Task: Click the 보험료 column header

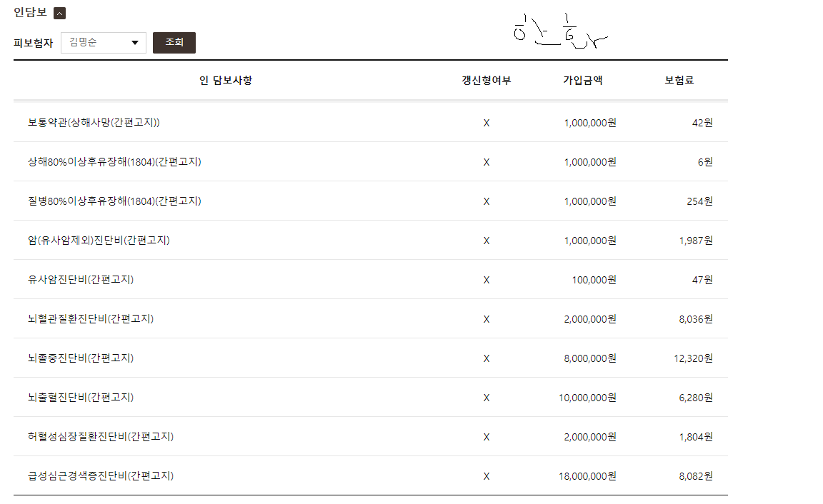Action: click(679, 80)
